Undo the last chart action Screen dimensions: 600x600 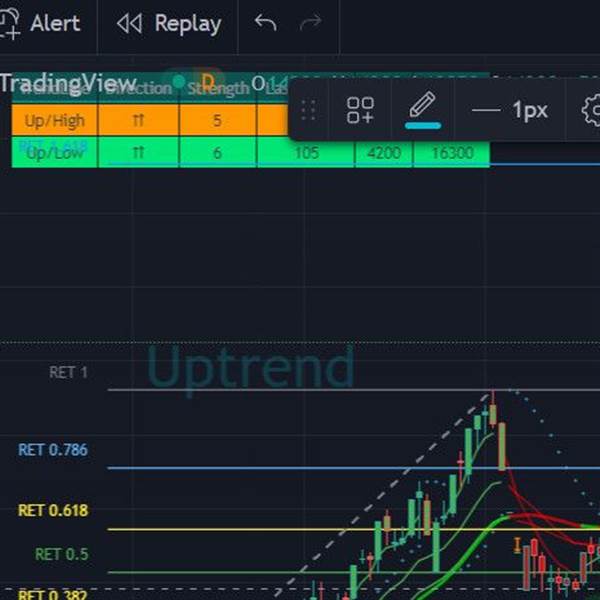[x=266, y=23]
